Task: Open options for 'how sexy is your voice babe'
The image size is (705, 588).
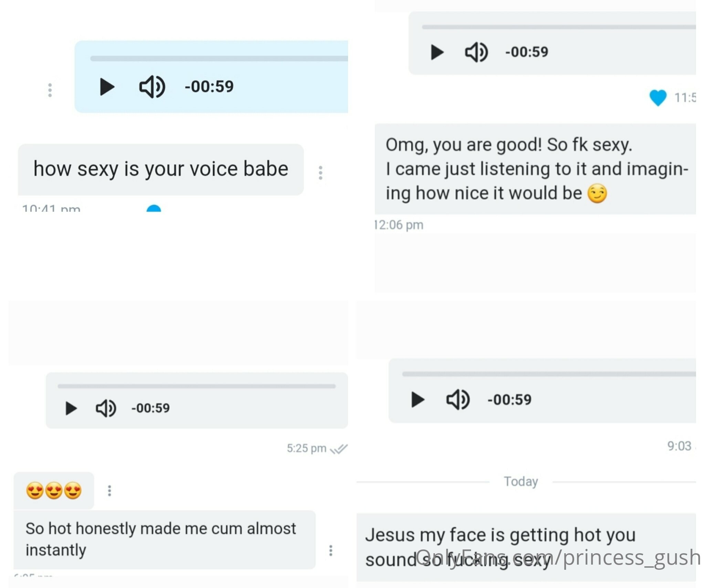Action: pyautogui.click(x=320, y=173)
